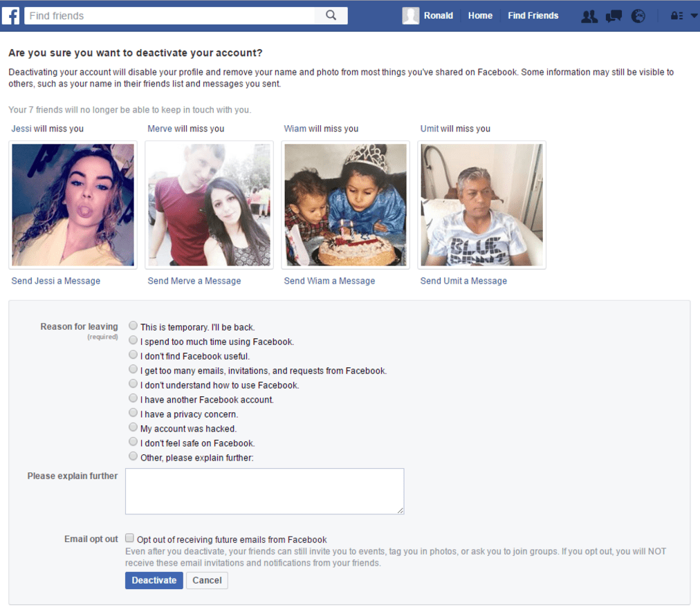Open Jessi's name link
700x614 pixels.
(21, 129)
